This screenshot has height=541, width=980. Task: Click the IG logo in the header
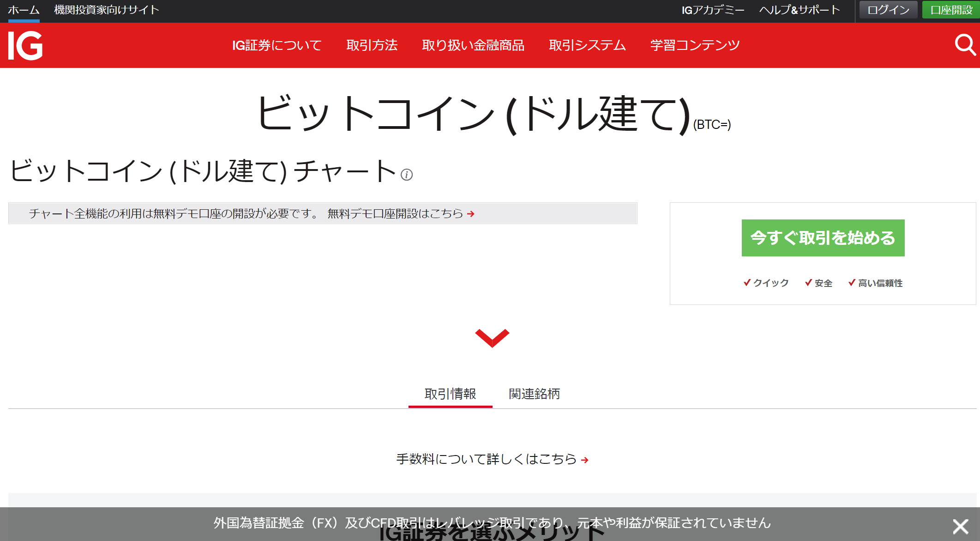coord(24,46)
